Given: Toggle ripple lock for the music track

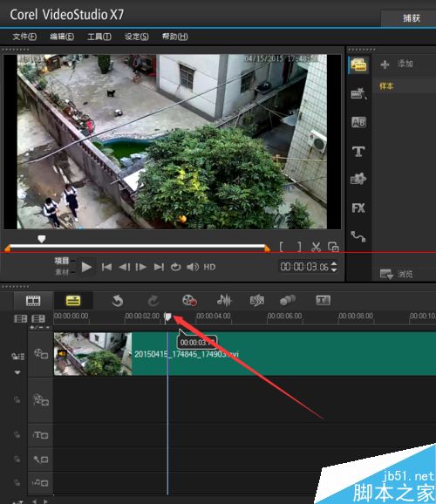Looking at the screenshot, I should point(17,483).
